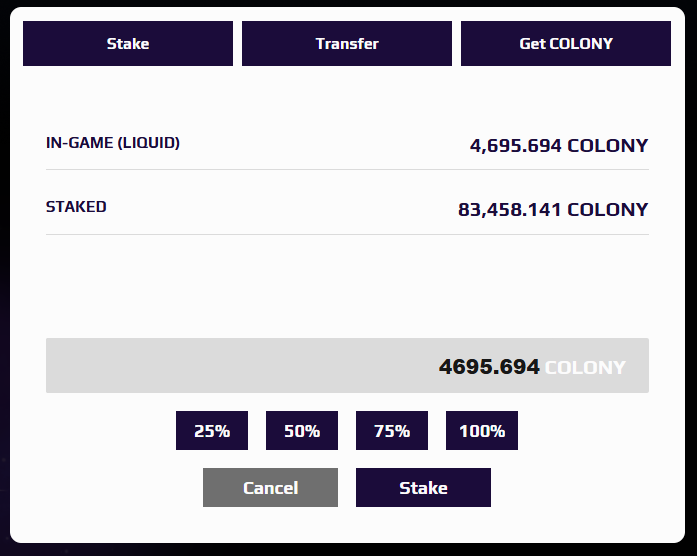Switch to the Stake tab
The image size is (697, 556).
pyautogui.click(x=128, y=44)
